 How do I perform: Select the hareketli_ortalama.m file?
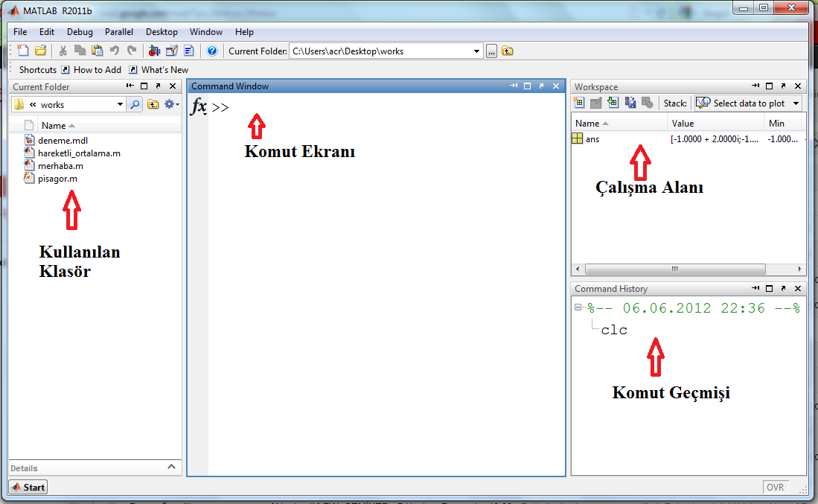click(79, 153)
